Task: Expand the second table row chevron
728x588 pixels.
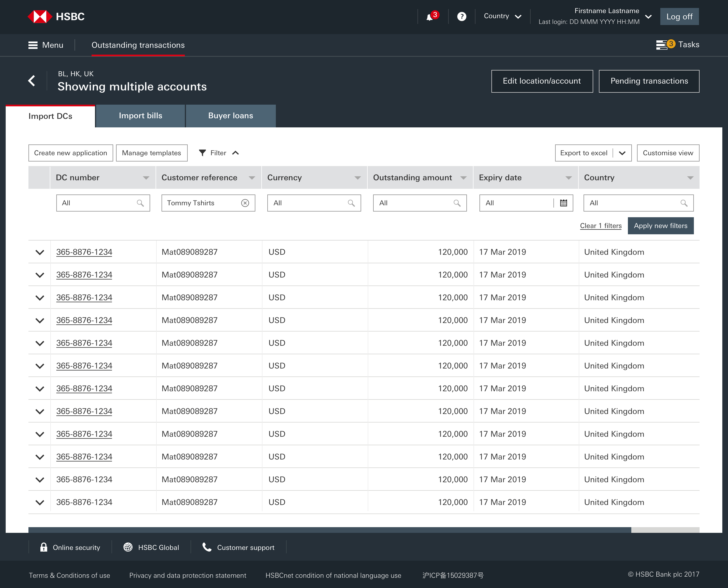Action: (x=40, y=275)
